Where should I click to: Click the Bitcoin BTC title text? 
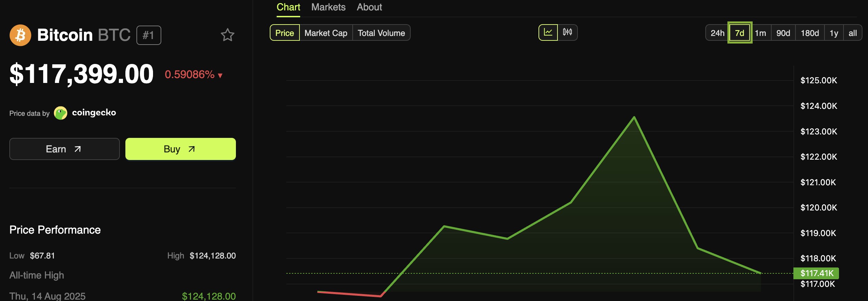(x=84, y=35)
